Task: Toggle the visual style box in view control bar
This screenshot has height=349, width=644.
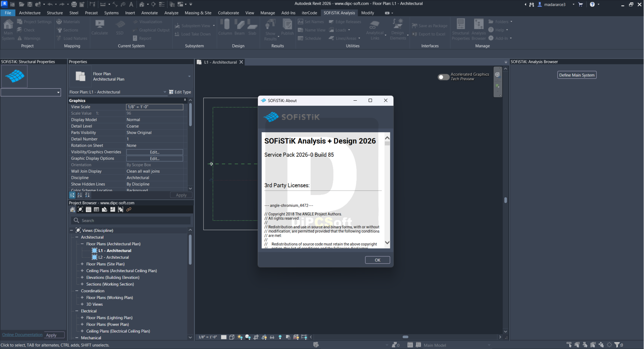Action: coord(232,337)
